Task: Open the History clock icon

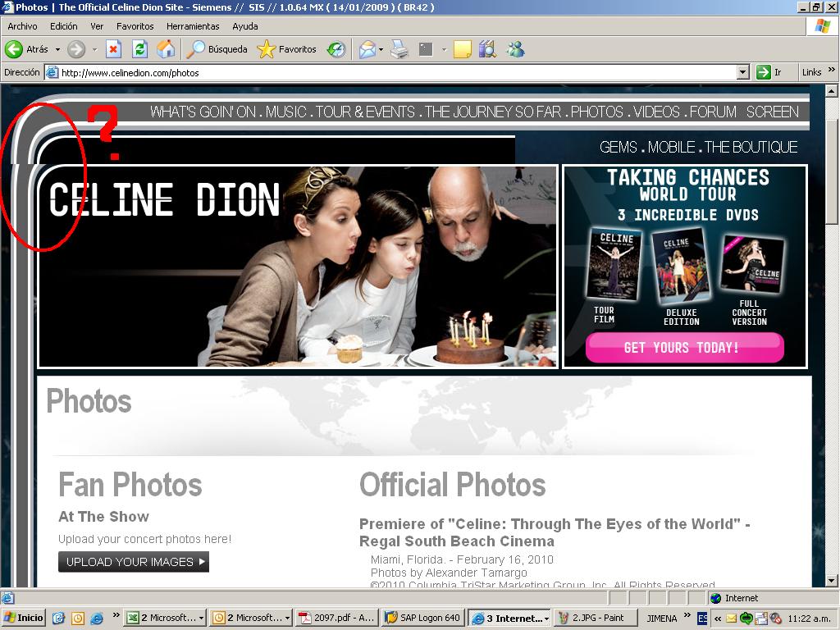Action: point(336,49)
